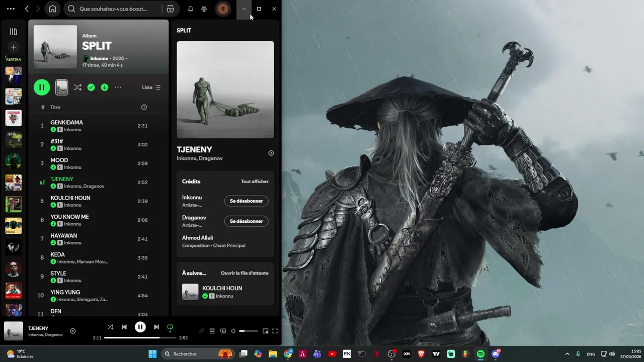Toggle repeat-one mode
The width and height of the screenshot is (644, 362).
(170, 327)
